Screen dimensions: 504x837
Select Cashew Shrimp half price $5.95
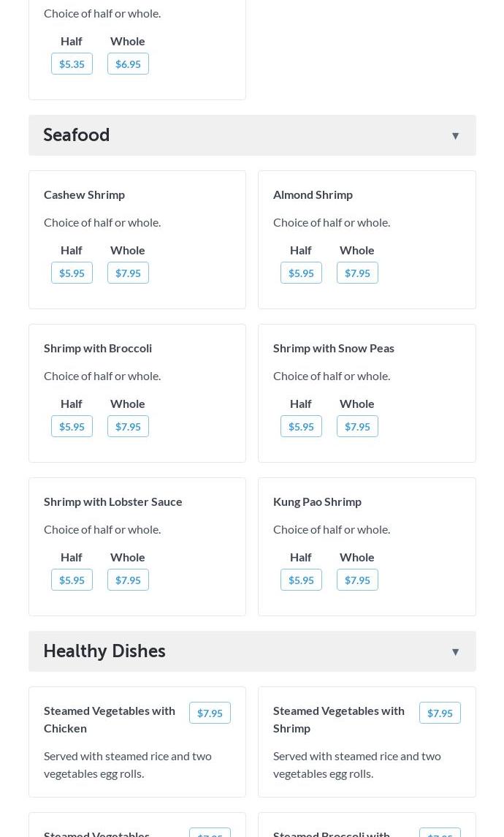click(x=72, y=273)
